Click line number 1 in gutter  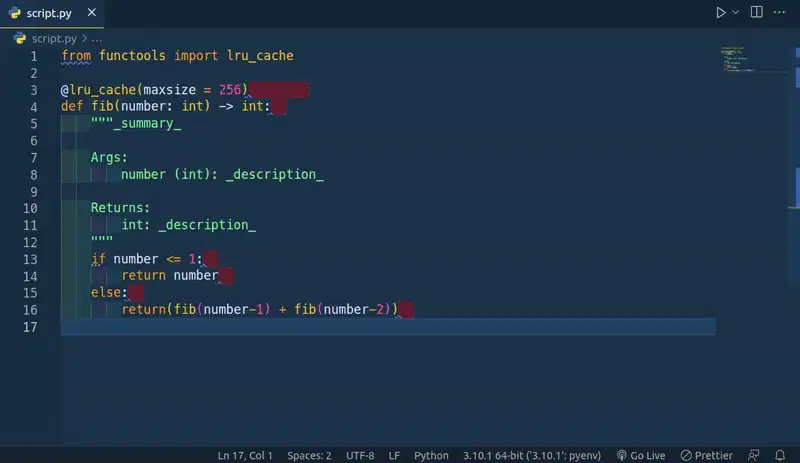click(34, 56)
